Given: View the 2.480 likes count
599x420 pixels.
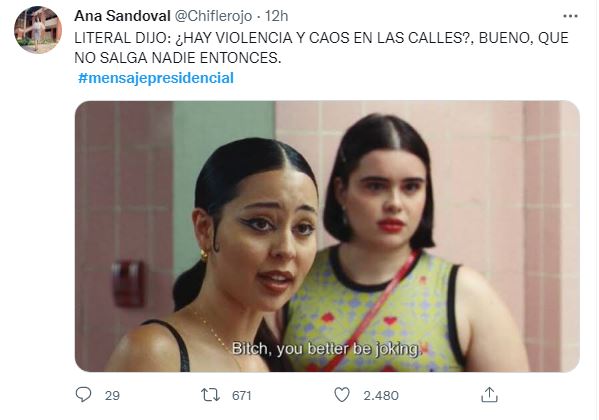Looking at the screenshot, I should [381, 396].
